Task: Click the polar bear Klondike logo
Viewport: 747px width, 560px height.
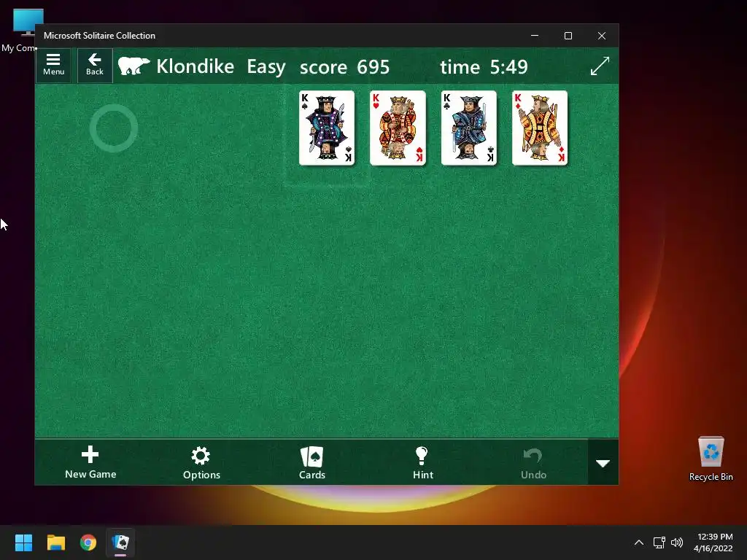Action: pyautogui.click(x=134, y=66)
